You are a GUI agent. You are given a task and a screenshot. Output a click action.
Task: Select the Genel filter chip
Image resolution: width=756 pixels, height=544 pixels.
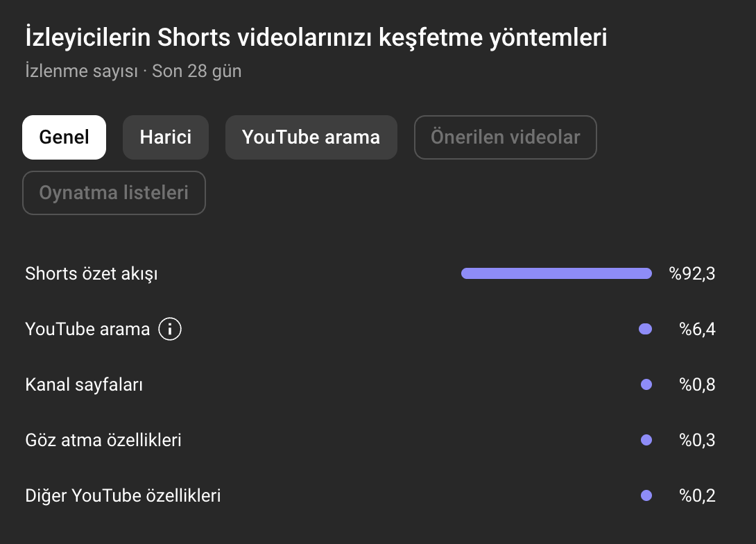tap(64, 137)
